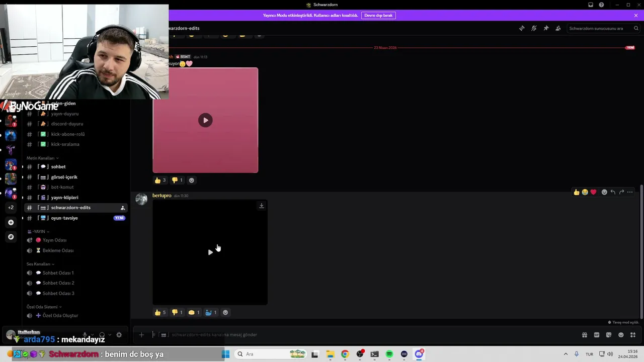644x362 pixels.
Task: Collapse the Metin Kanalları category
Action: [x=42, y=158]
